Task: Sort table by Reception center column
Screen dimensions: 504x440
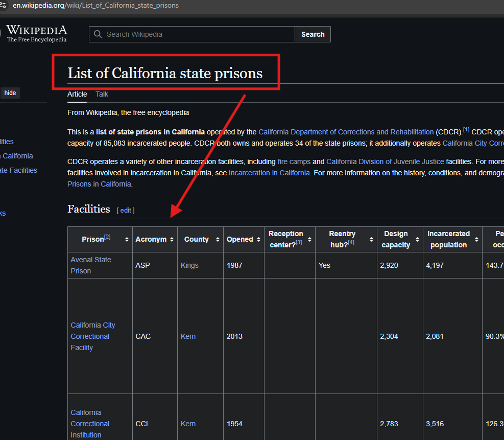Action: (x=309, y=239)
